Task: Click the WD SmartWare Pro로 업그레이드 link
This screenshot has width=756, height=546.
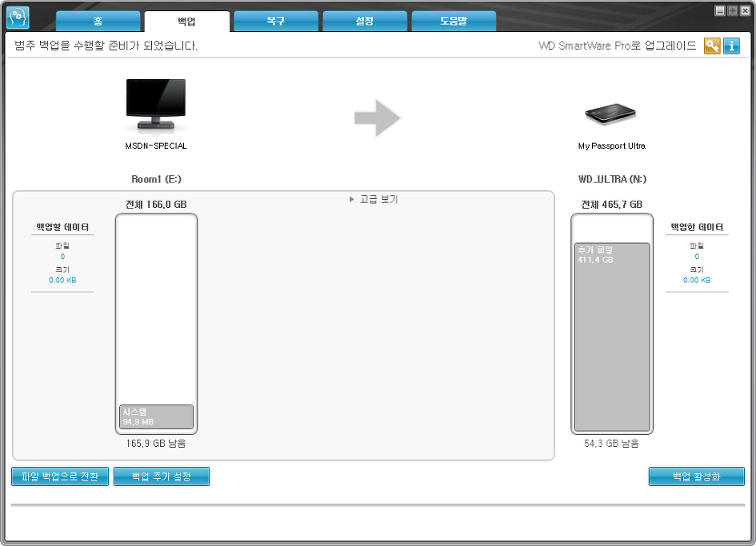Action: (617, 46)
